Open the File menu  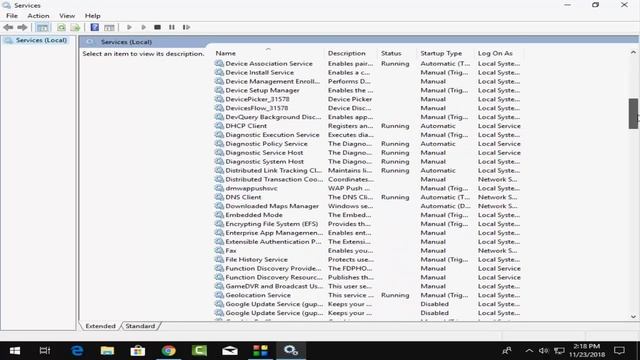click(x=12, y=16)
